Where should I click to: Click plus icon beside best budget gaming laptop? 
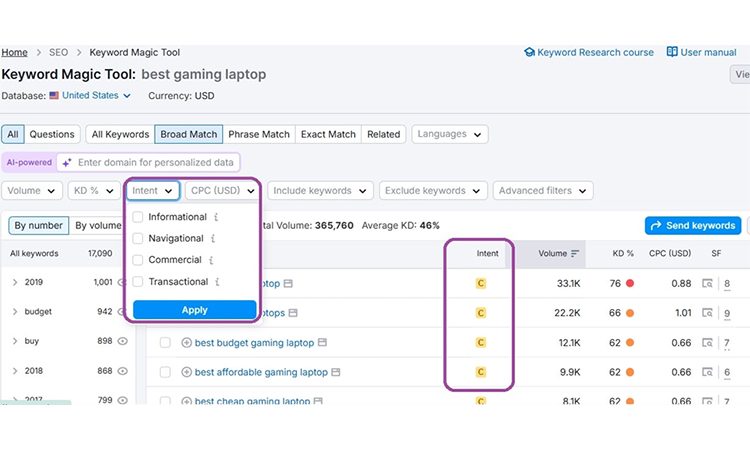pos(186,343)
